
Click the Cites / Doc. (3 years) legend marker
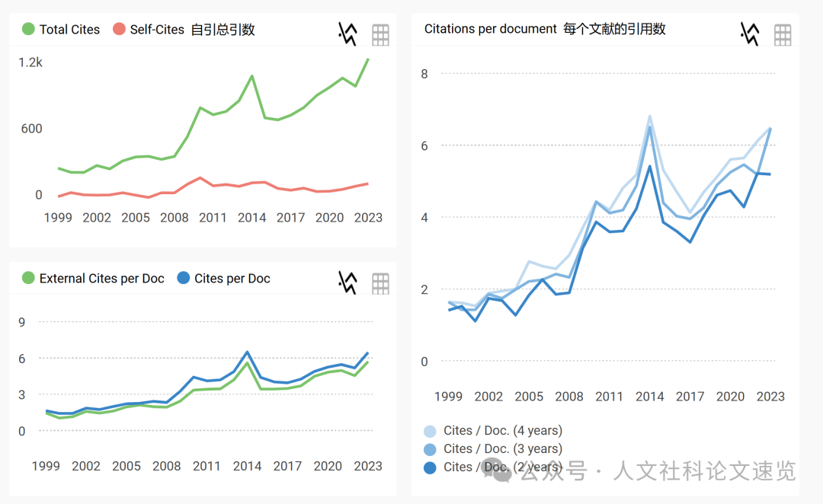428,448
